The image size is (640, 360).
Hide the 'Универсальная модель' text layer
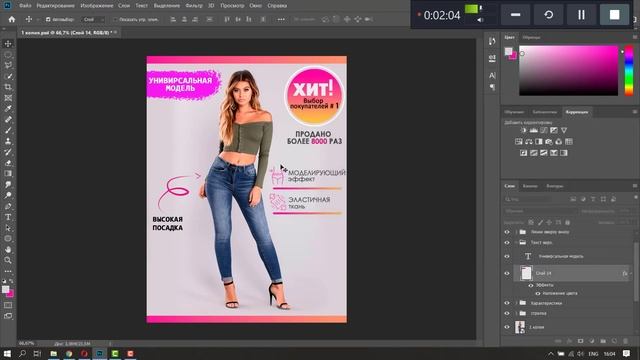point(507,256)
